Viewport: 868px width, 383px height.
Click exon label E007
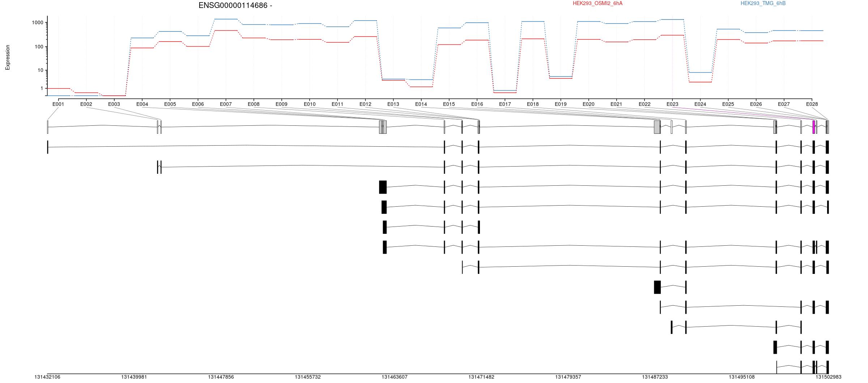click(x=226, y=104)
